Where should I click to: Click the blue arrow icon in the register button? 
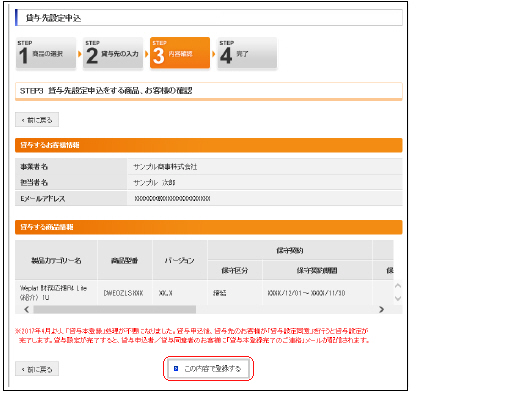176,368
